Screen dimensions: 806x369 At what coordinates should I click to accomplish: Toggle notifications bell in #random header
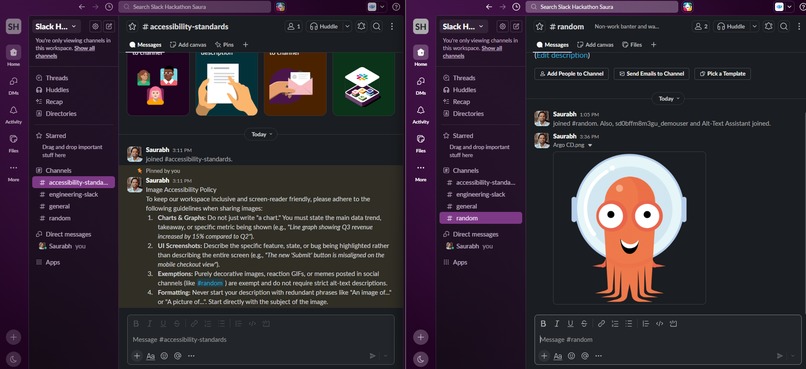[768, 26]
